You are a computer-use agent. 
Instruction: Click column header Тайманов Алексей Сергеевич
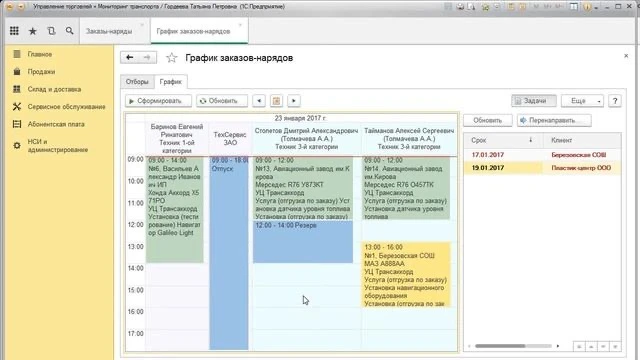pyautogui.click(x=409, y=138)
